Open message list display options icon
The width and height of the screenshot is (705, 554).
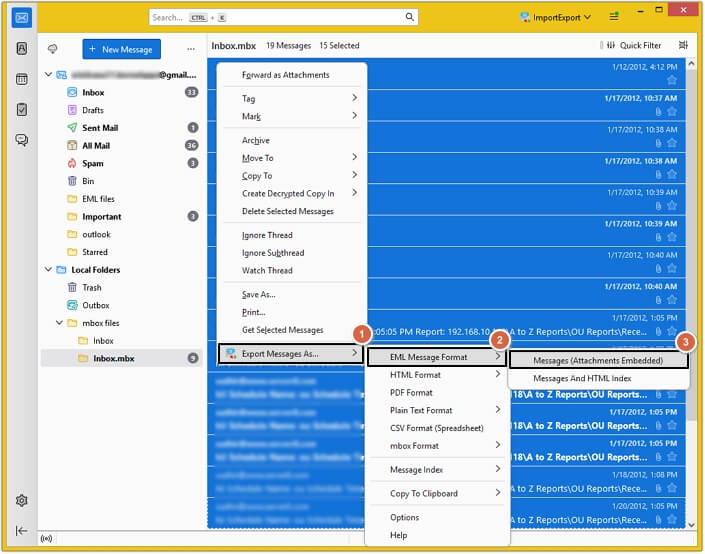coord(683,45)
